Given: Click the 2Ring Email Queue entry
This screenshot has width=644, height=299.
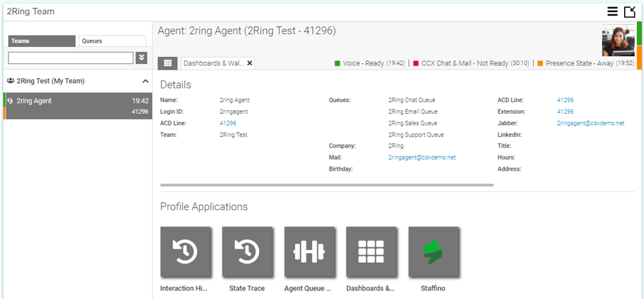Looking at the screenshot, I should tap(413, 111).
